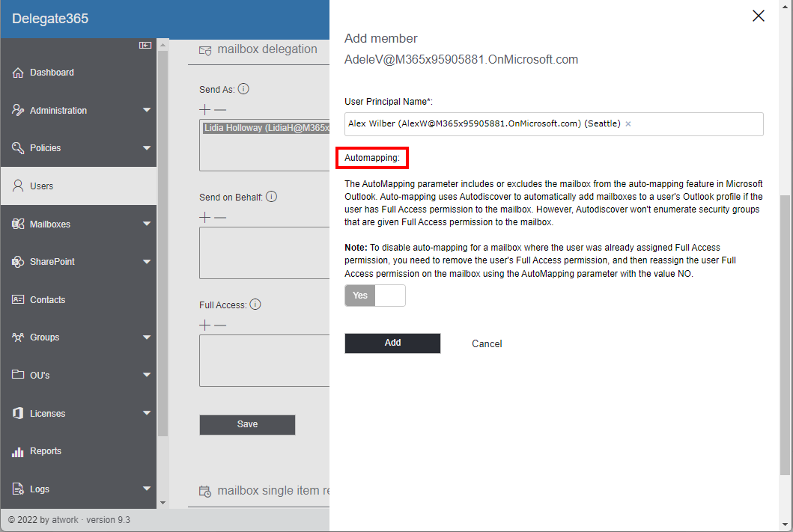The width and height of the screenshot is (793, 532).
Task: Click the mailbox delegation envelope icon
Action: pyautogui.click(x=205, y=51)
